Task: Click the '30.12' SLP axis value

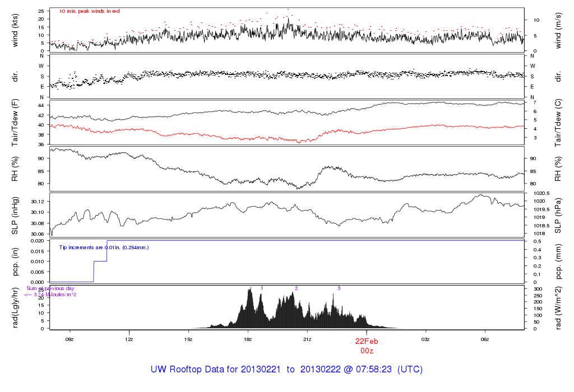Action: pyautogui.click(x=38, y=202)
